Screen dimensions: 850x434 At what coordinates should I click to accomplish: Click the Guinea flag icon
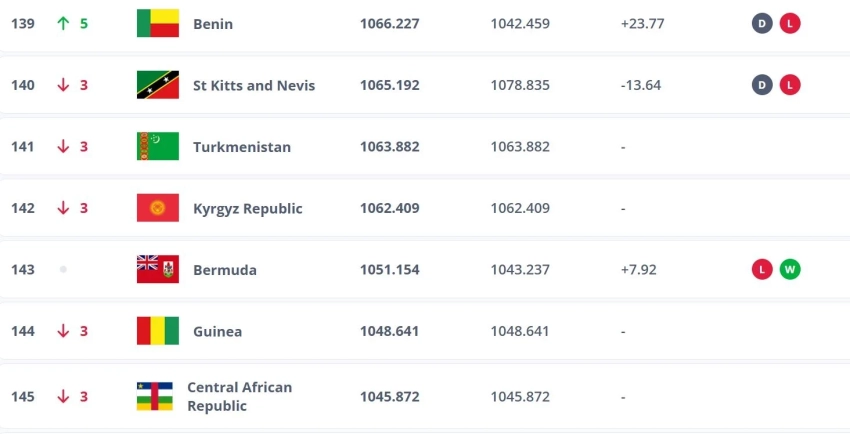click(157, 331)
